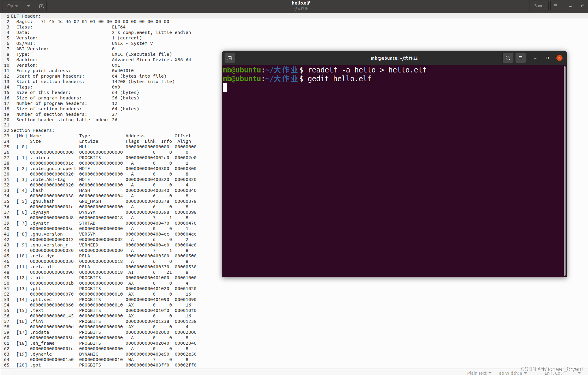Click the terminal title bar text
Image resolution: width=588 pixels, height=375 pixels.
pos(394,58)
